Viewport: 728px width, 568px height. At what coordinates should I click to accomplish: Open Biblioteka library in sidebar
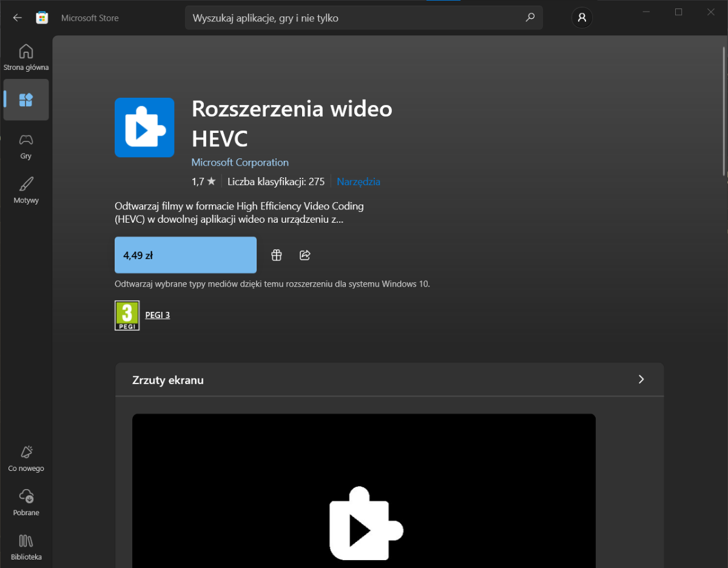pos(26,547)
